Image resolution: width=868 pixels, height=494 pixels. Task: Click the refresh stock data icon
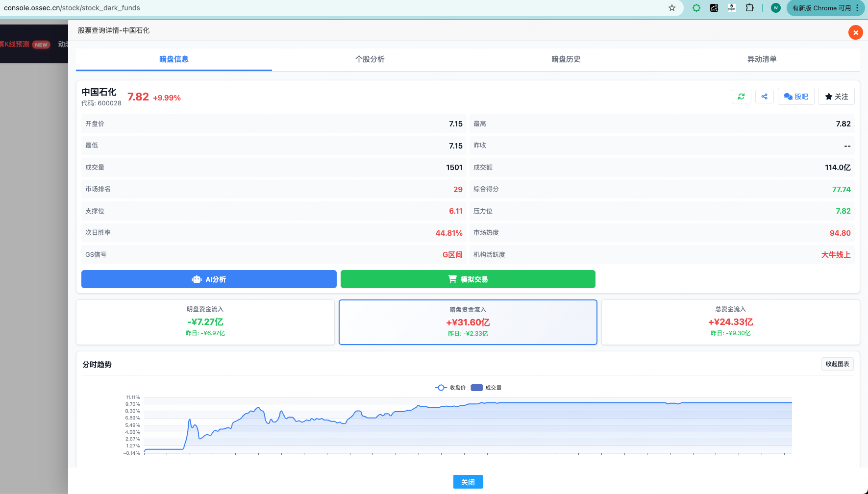pos(741,97)
